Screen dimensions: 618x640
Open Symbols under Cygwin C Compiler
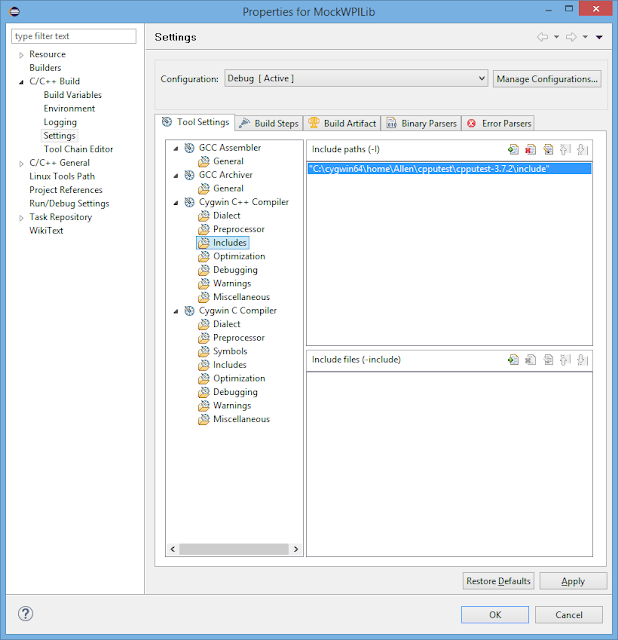tap(230, 351)
